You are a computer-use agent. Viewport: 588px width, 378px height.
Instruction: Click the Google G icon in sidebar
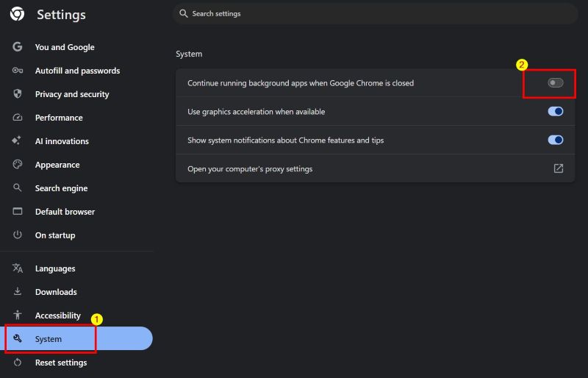pos(18,47)
